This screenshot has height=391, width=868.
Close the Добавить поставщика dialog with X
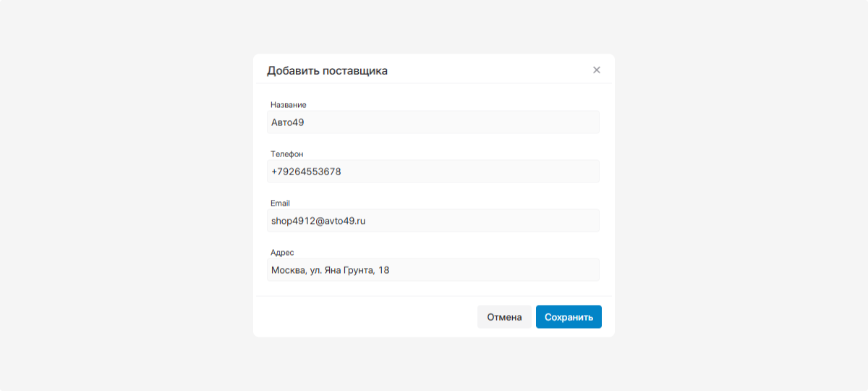tap(597, 70)
